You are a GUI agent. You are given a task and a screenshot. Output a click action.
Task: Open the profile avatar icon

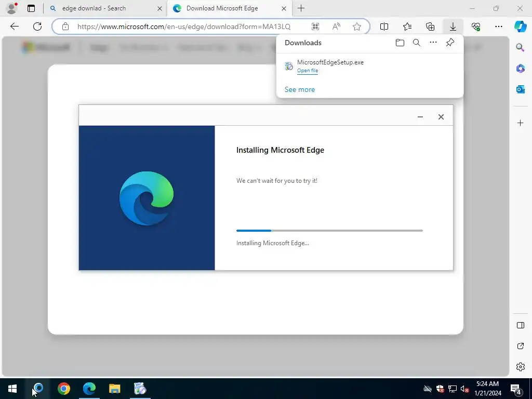pos(12,8)
